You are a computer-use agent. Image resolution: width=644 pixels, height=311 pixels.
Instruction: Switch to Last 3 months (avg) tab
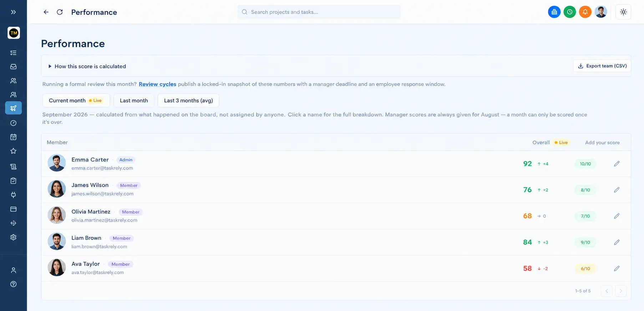point(188,100)
